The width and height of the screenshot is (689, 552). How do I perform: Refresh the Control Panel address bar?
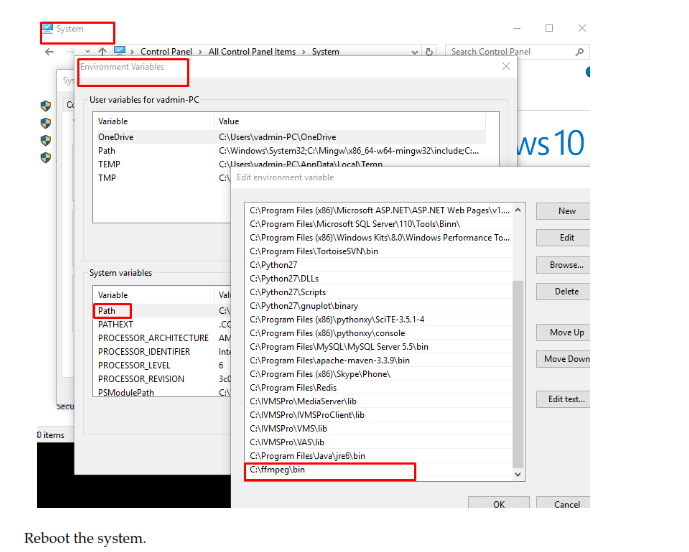429,52
